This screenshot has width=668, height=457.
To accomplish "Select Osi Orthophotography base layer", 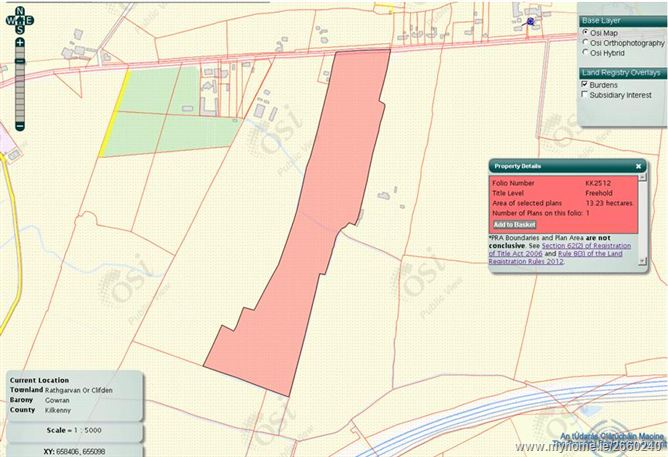I will tap(586, 44).
